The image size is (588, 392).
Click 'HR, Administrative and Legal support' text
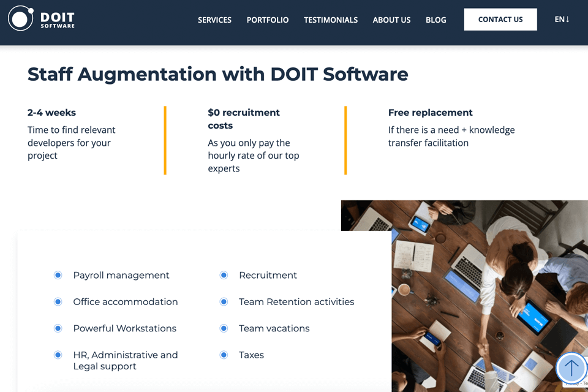pyautogui.click(x=125, y=361)
